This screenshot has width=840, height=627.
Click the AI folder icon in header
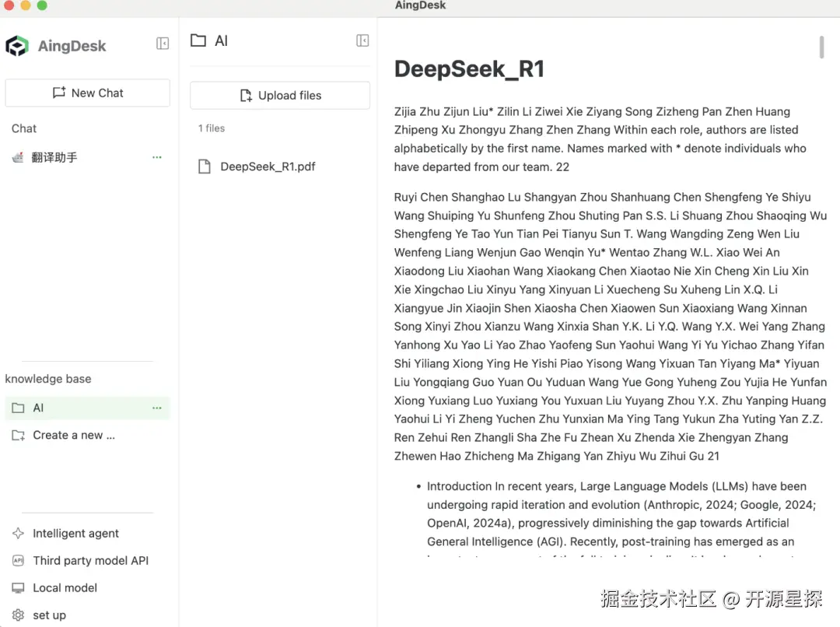198,40
